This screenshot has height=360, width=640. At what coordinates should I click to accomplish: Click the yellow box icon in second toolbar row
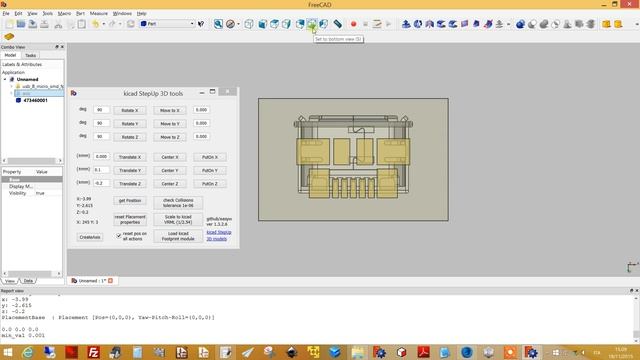(9, 36)
